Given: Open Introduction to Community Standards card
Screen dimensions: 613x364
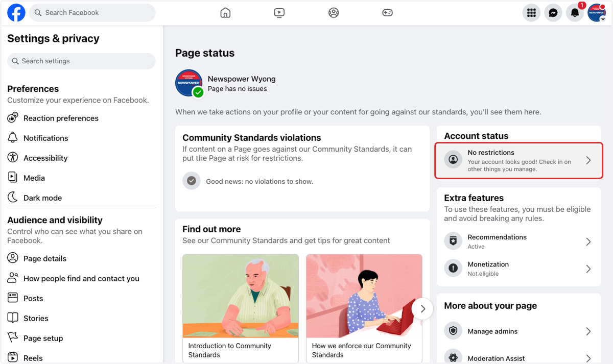Looking at the screenshot, I should point(241,308).
